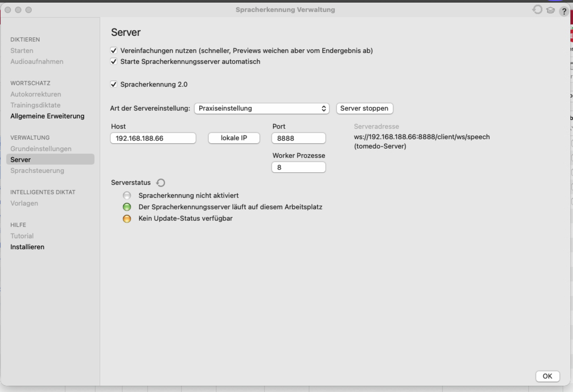Go to Allgemeine Erweiterung section

(47, 116)
